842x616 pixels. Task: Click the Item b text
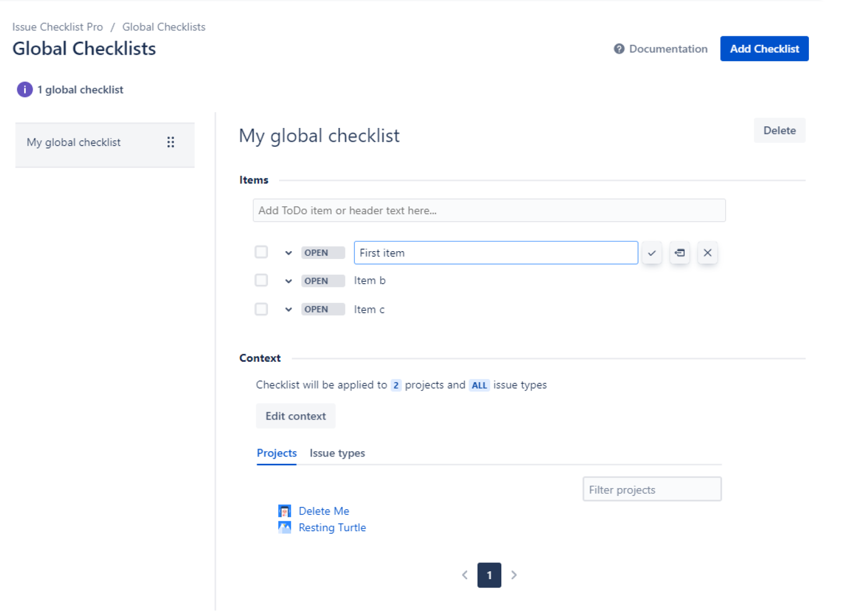click(370, 281)
